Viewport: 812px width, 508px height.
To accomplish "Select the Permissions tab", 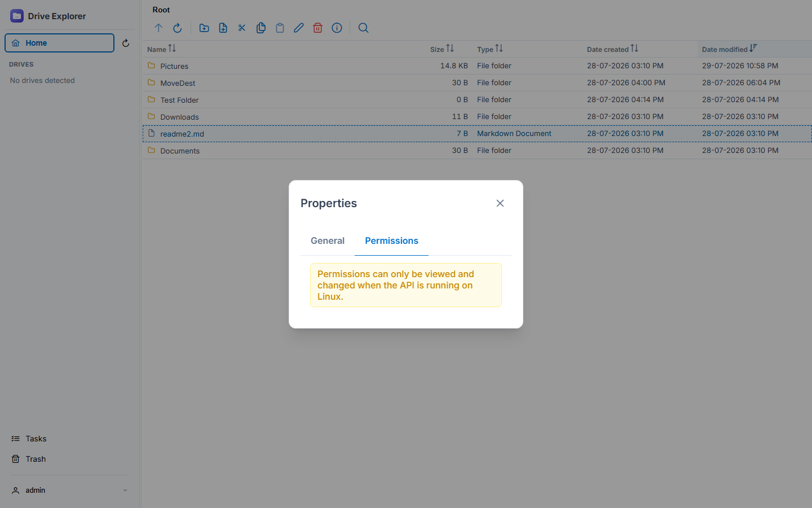I will pyautogui.click(x=391, y=240).
